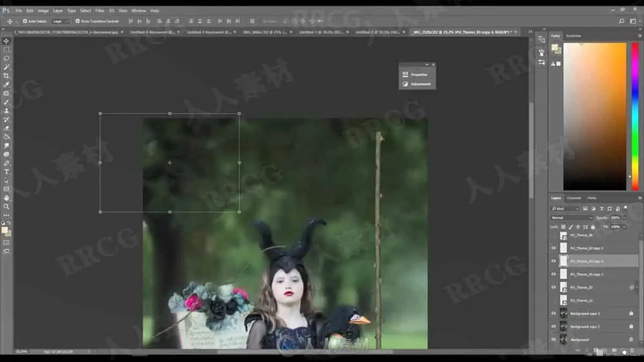Hide the bottom Background layer

pyautogui.click(x=554, y=339)
